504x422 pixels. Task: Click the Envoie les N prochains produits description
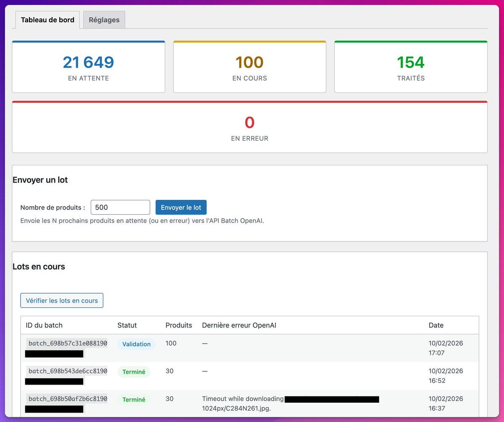pyautogui.click(x=142, y=221)
